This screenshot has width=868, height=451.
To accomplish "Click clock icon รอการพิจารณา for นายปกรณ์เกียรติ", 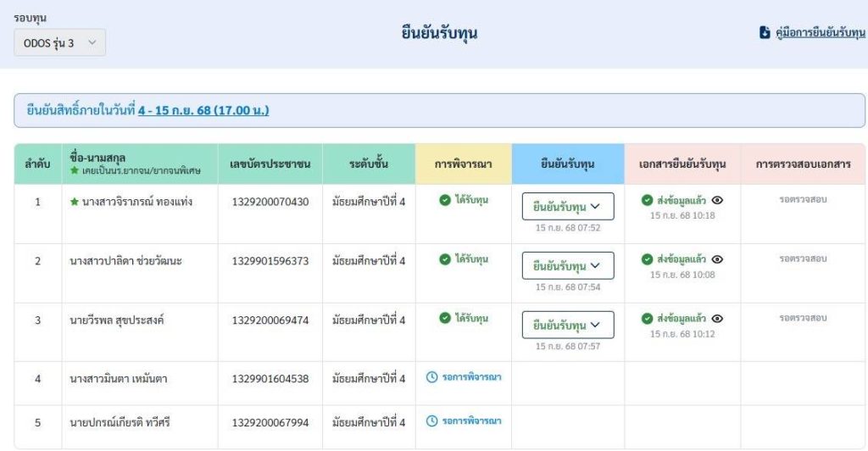I will click(431, 420).
